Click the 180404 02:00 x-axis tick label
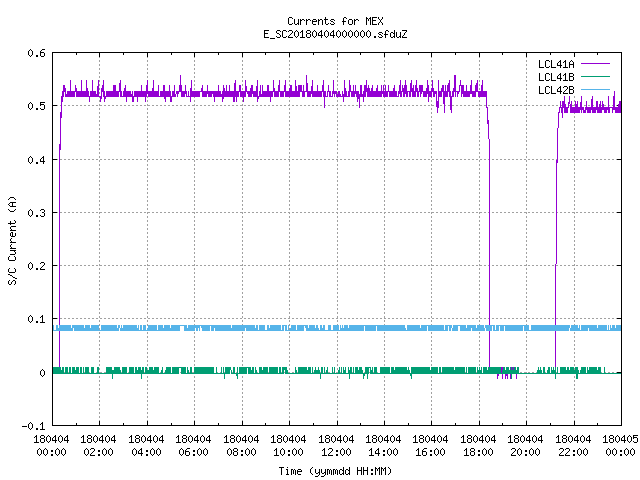The image size is (640, 480). tap(98, 446)
